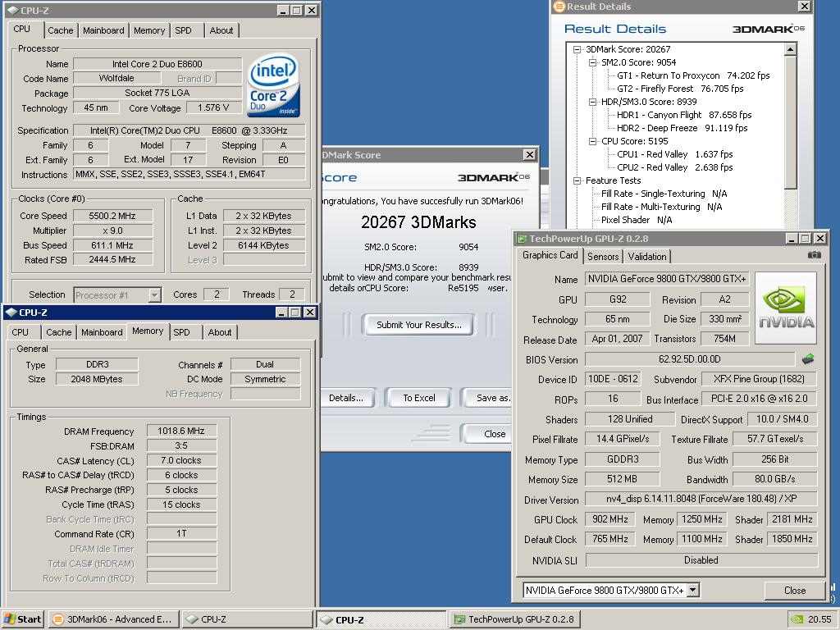Click the GPU-Z Driver Version field
840x630 pixels.
701,499
